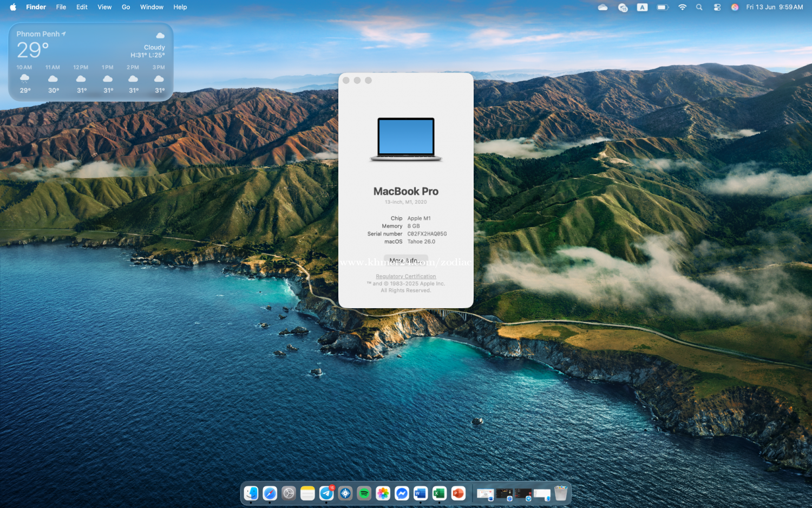The width and height of the screenshot is (812, 508).
Task: Open the Go menu
Action: click(x=126, y=7)
